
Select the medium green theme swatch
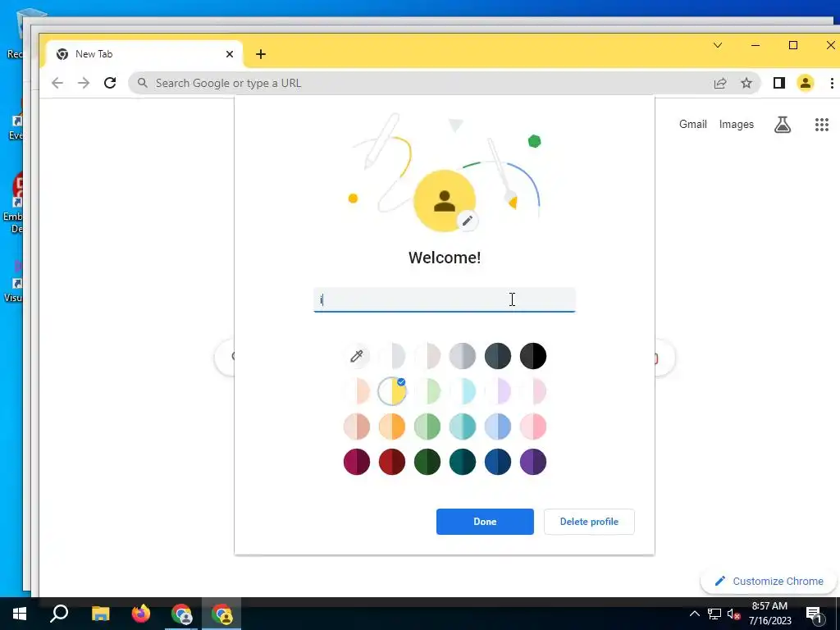[x=427, y=427]
